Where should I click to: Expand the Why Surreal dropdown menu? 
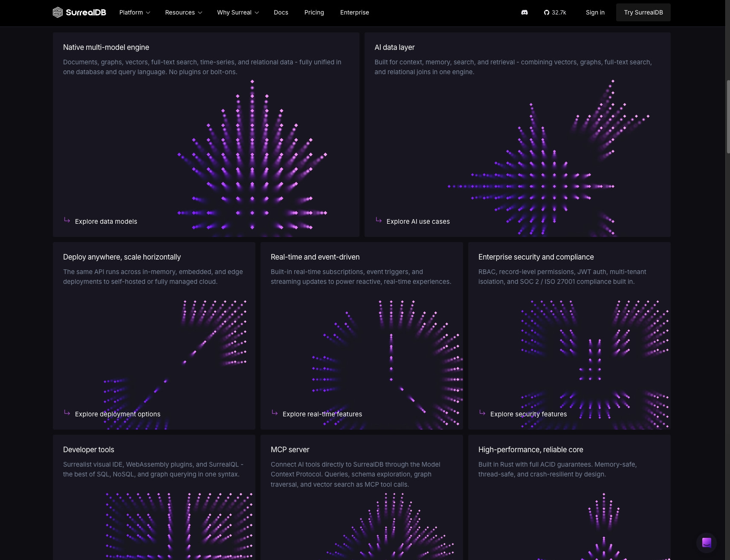238,12
